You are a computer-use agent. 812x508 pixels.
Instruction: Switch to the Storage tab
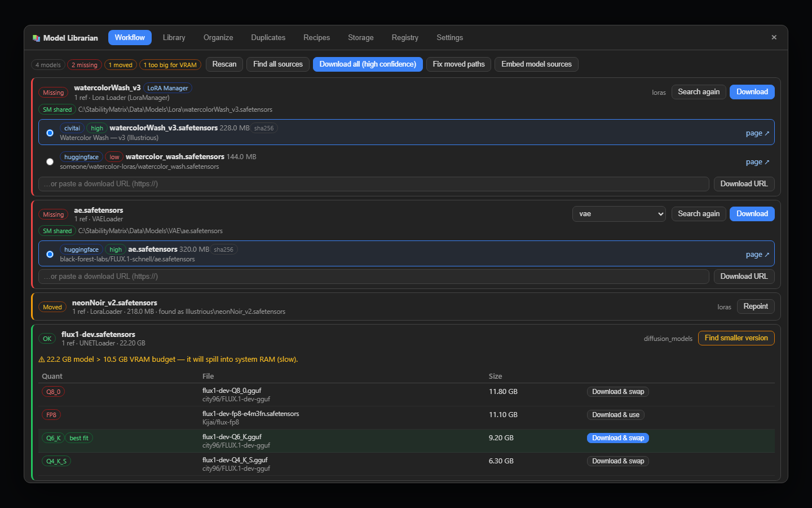[360, 37]
